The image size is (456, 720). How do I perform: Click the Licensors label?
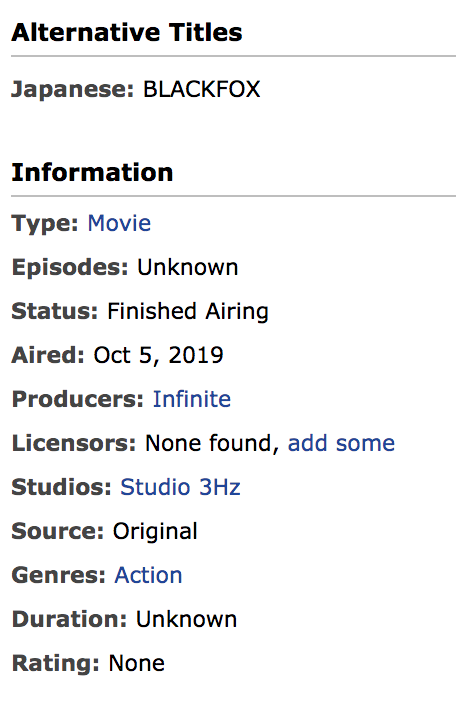[74, 443]
